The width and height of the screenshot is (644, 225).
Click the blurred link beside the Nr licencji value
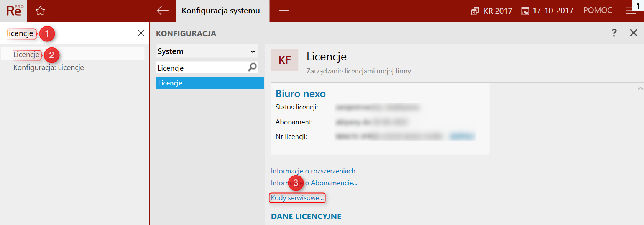click(x=462, y=136)
